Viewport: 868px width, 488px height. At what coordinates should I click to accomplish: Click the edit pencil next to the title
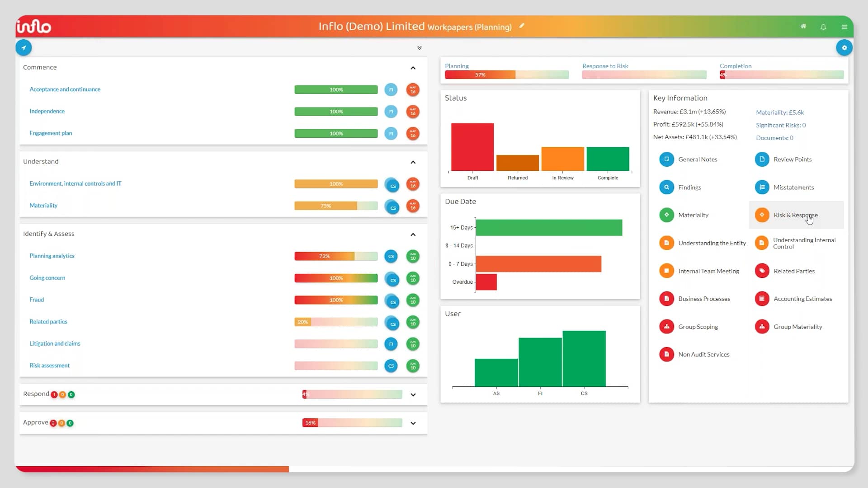coord(522,26)
